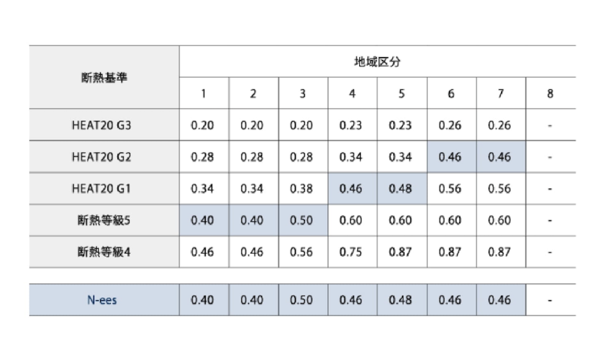610x364 pixels.
Task: Select the 0.38 cell in HEAT20 G1 row
Action: (303, 188)
